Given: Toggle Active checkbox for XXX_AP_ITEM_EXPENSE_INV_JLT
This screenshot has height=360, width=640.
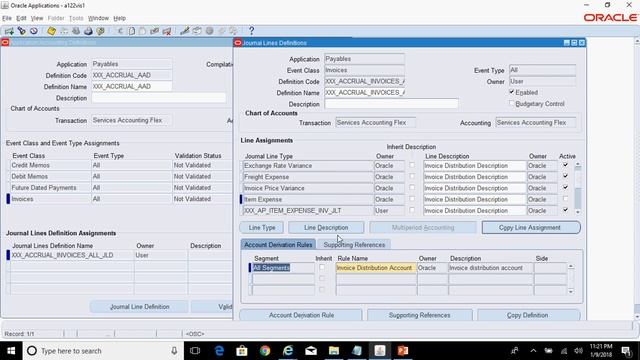Looking at the screenshot, I should (565, 210).
